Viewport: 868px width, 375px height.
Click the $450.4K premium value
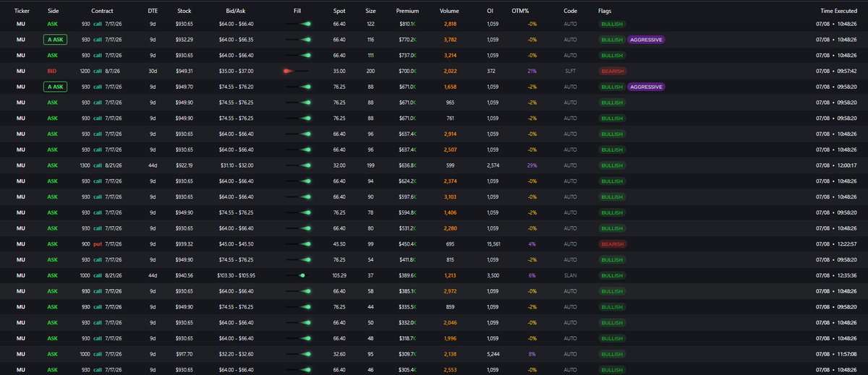point(407,244)
